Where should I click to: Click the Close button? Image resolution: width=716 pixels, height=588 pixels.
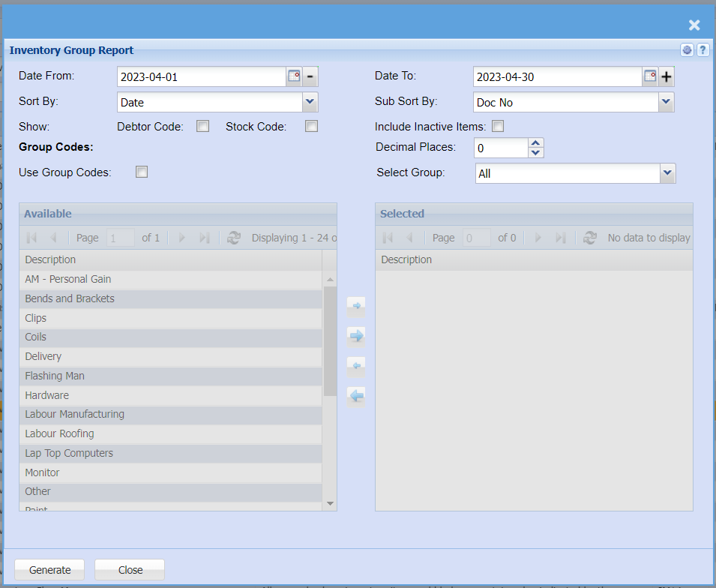(x=130, y=570)
